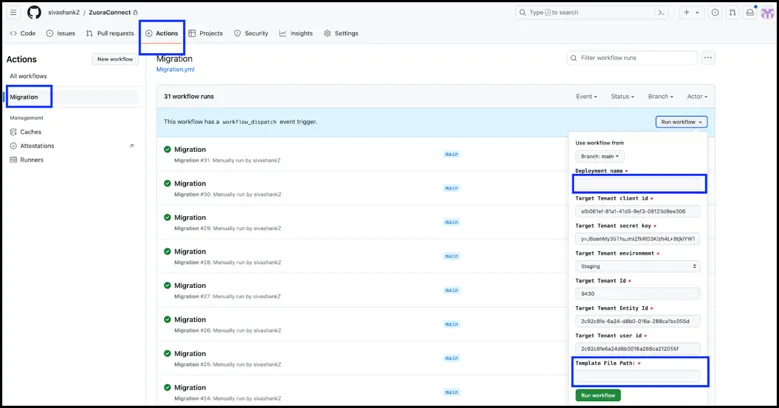Click the success check icon on run #29
The width and height of the screenshot is (779, 408).
click(x=167, y=218)
